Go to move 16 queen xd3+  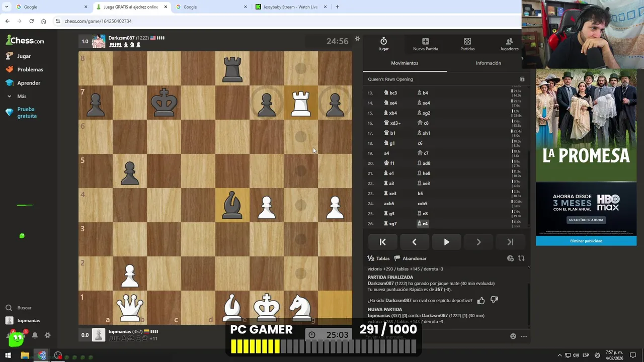(x=392, y=123)
